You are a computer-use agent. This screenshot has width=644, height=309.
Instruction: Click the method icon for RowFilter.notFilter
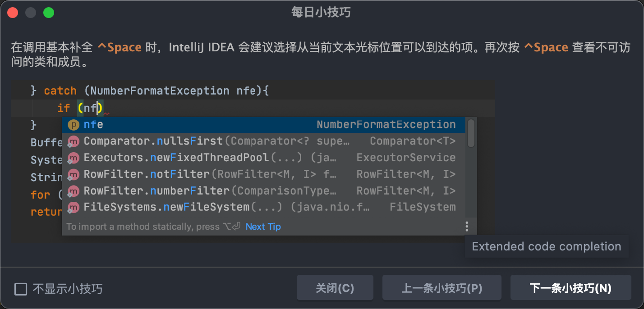73,174
